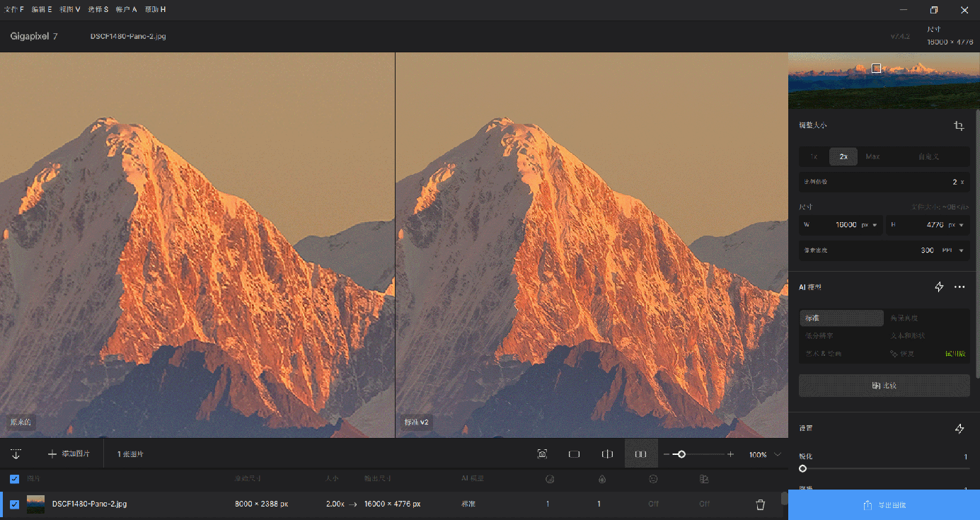Open the 选择 S menu
Viewport: 980px width, 520px height.
click(98, 10)
